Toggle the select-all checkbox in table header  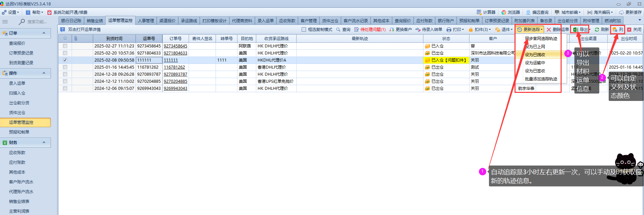pyautogui.click(x=65, y=38)
